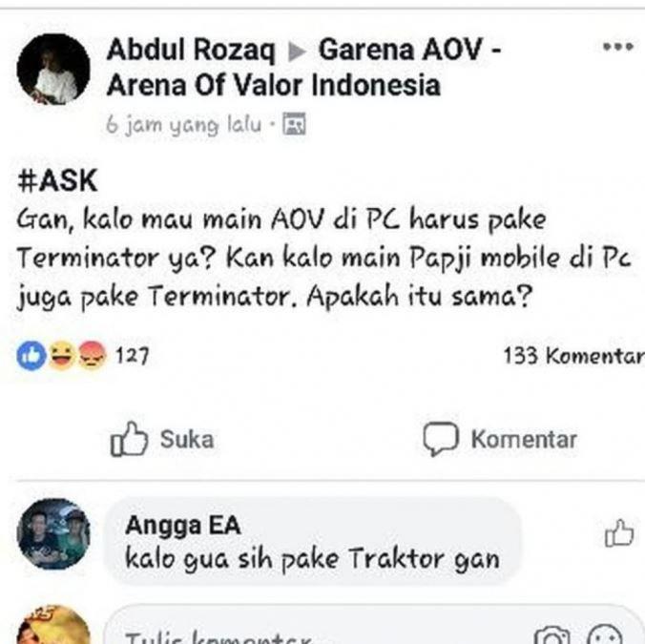Image resolution: width=645 pixels, height=644 pixels.
Task: Open the 127 reactions count list
Action: tap(132, 356)
